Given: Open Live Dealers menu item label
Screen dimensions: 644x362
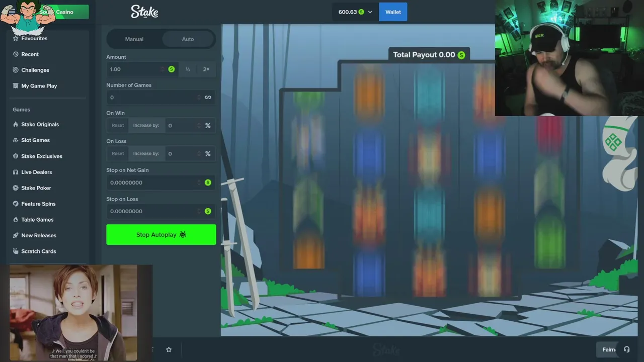Looking at the screenshot, I should (36, 172).
